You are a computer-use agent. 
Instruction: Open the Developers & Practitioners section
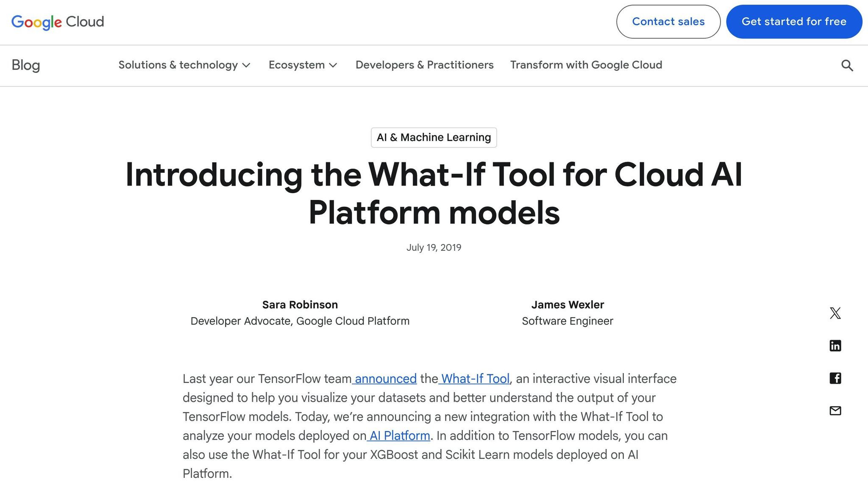[x=424, y=65]
